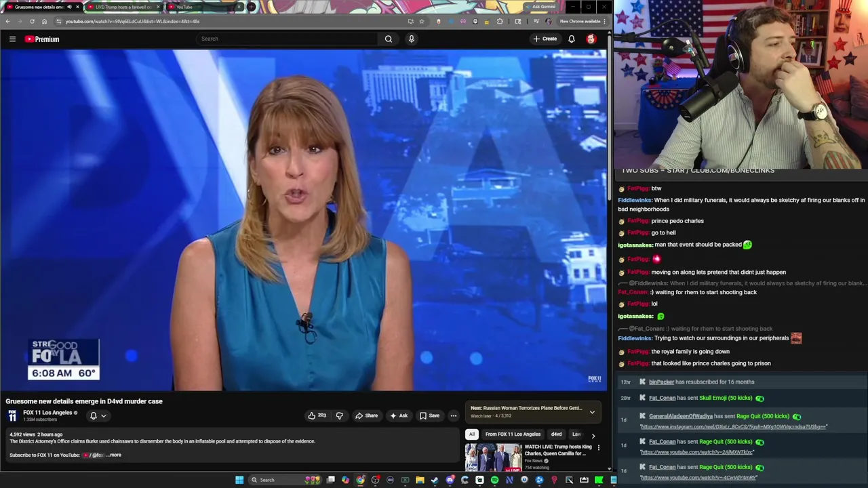Open Spotify from the taskbar
The height and width of the screenshot is (488, 868).
coord(494,480)
